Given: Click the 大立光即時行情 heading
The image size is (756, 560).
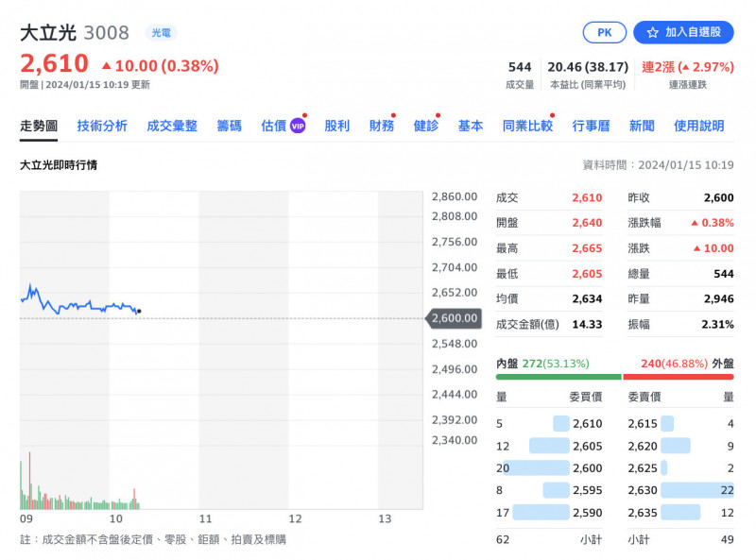Looking at the screenshot, I should click(59, 165).
